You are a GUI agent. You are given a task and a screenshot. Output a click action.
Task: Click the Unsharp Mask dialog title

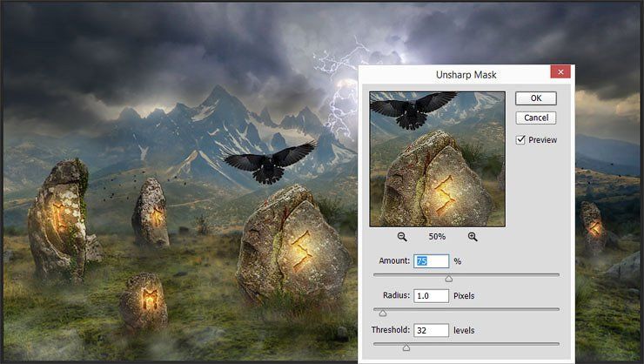click(x=466, y=75)
